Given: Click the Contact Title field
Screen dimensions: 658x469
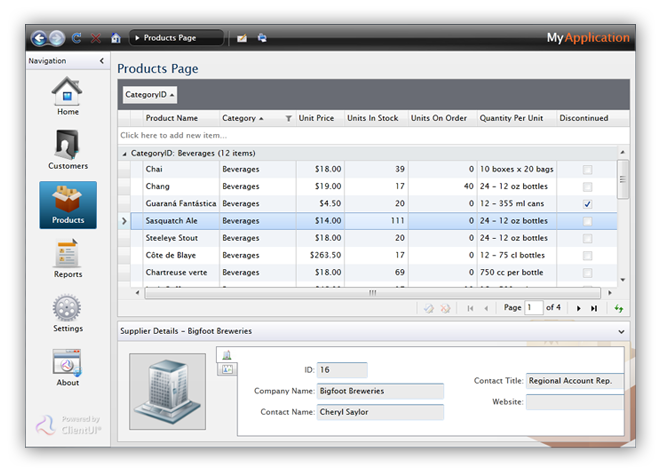Looking at the screenshot, I should [x=574, y=381].
